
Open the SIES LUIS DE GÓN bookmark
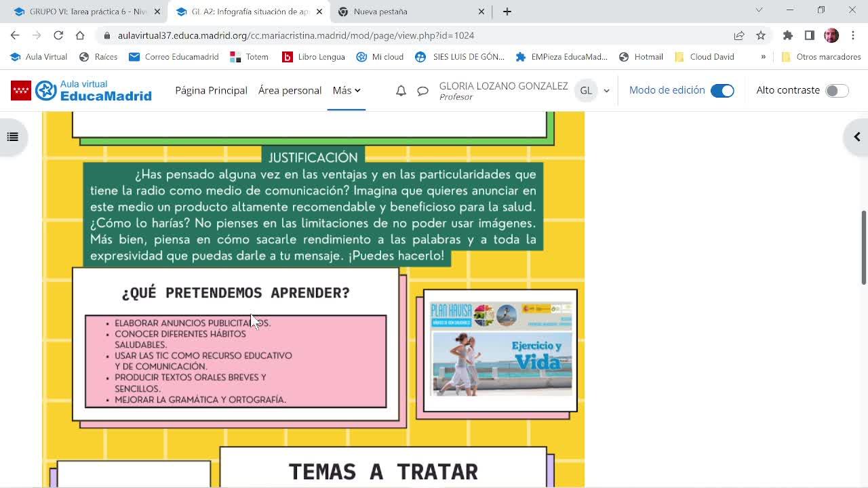pyautogui.click(x=460, y=57)
